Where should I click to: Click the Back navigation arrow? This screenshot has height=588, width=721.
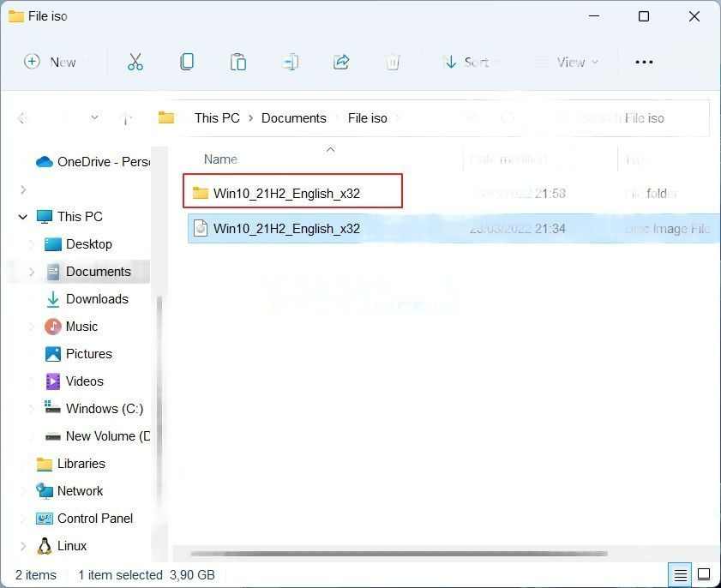click(21, 118)
